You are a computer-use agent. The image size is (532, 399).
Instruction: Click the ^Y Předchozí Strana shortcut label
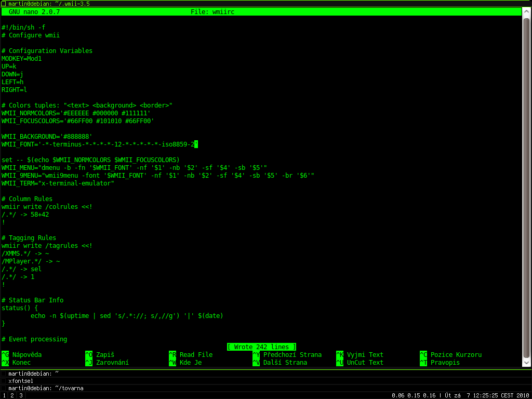pyautogui.click(x=287, y=355)
